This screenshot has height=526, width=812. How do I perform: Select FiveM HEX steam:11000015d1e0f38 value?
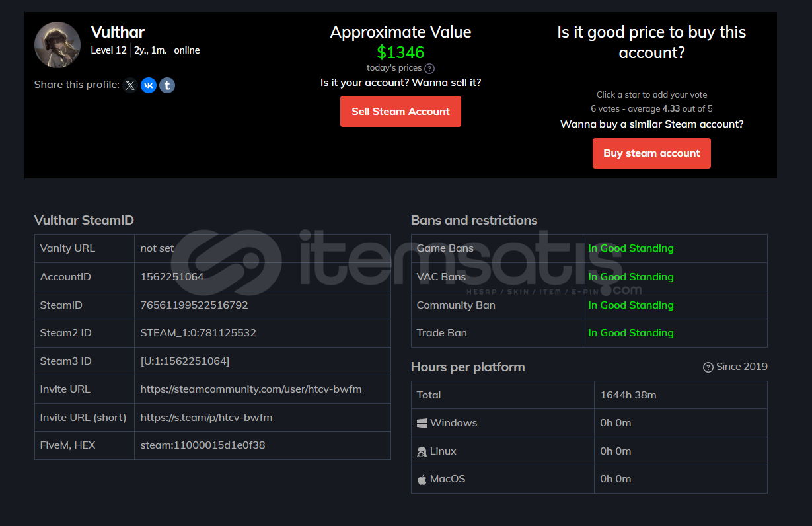click(203, 445)
